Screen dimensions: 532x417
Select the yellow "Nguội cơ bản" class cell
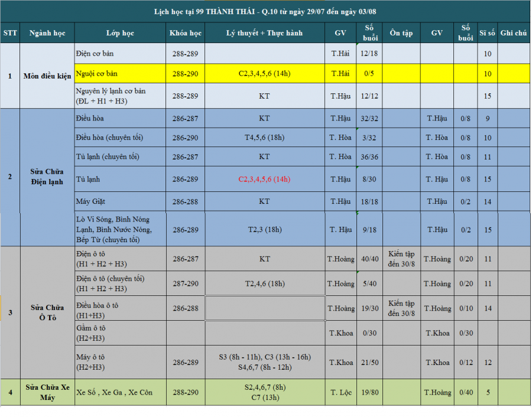point(120,74)
